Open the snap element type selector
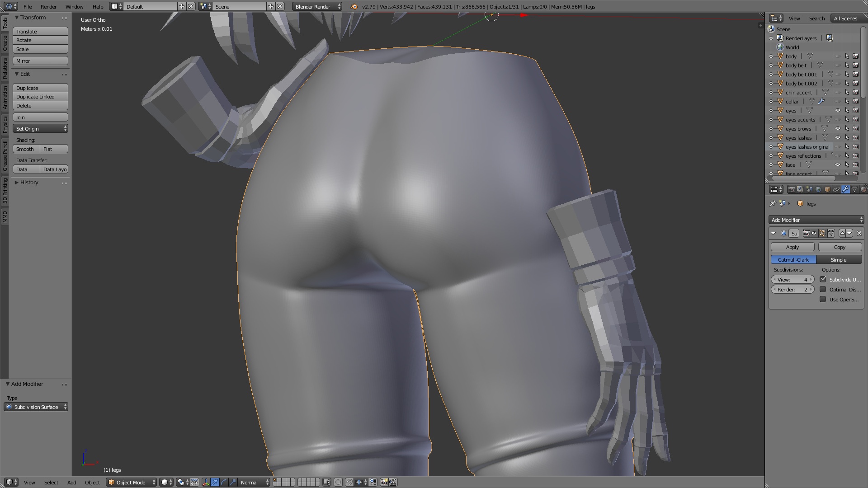Viewport: 868px width, 488px height. (360, 482)
